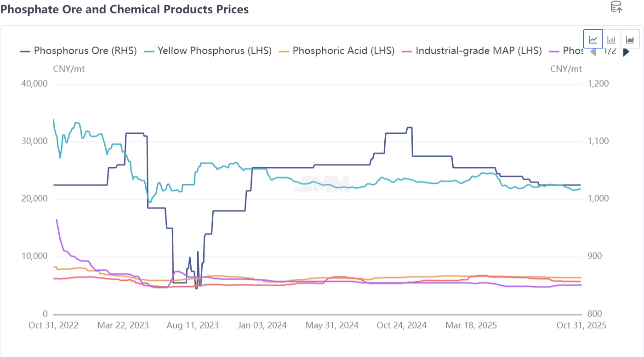Click the orange Phosphoric Acid legend line
This screenshot has height=357, width=644.
[x=284, y=51]
